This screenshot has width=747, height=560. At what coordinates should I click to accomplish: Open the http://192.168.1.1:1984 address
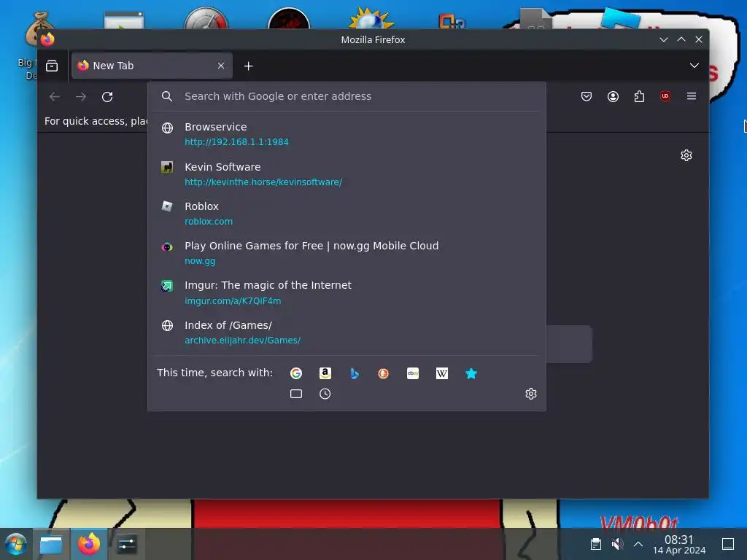click(236, 142)
